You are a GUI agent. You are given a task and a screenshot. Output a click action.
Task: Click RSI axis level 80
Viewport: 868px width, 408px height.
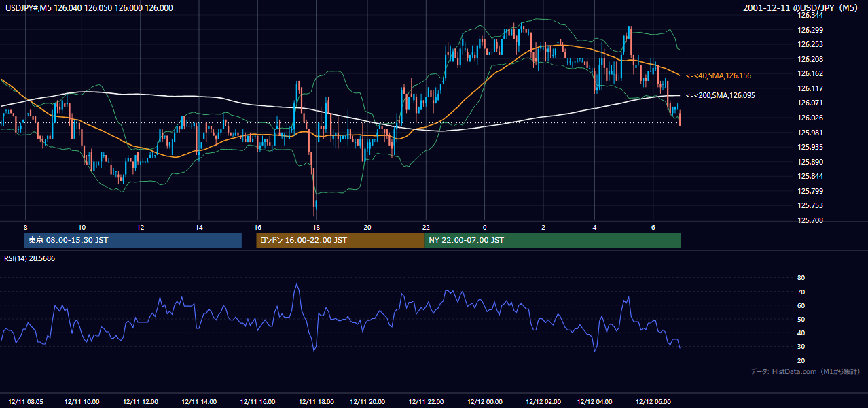pos(801,278)
